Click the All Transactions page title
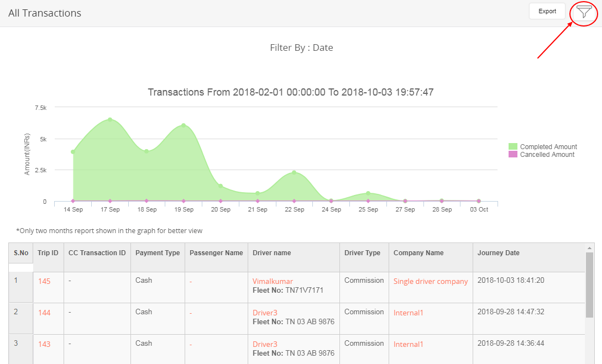Image resolution: width=602 pixels, height=364 pixels. coord(45,13)
